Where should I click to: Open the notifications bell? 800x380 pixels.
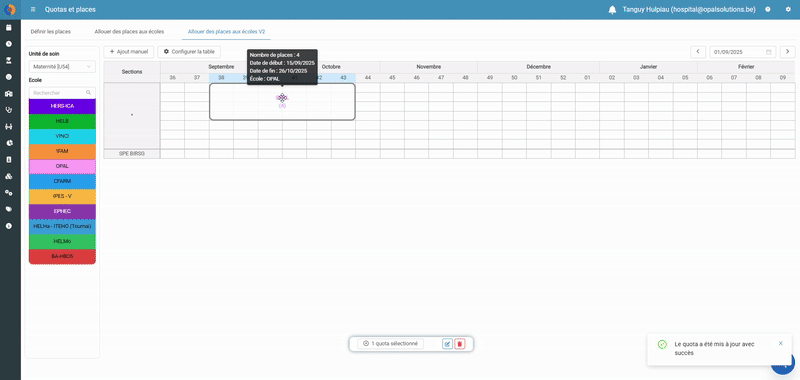pos(612,10)
